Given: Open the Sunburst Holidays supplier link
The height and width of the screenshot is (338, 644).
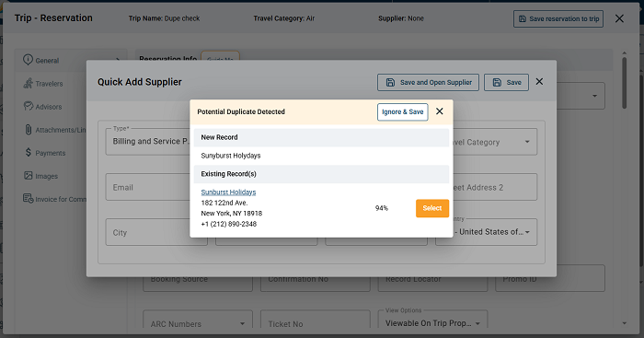Looking at the screenshot, I should pos(228,192).
